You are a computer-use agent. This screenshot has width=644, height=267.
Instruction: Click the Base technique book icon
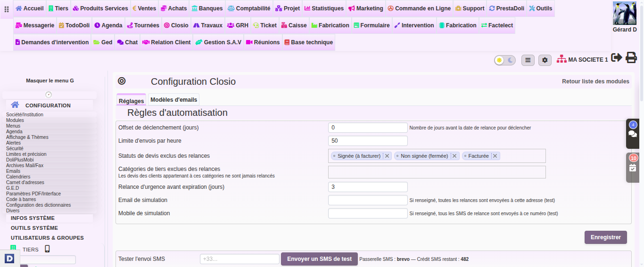pos(287,42)
